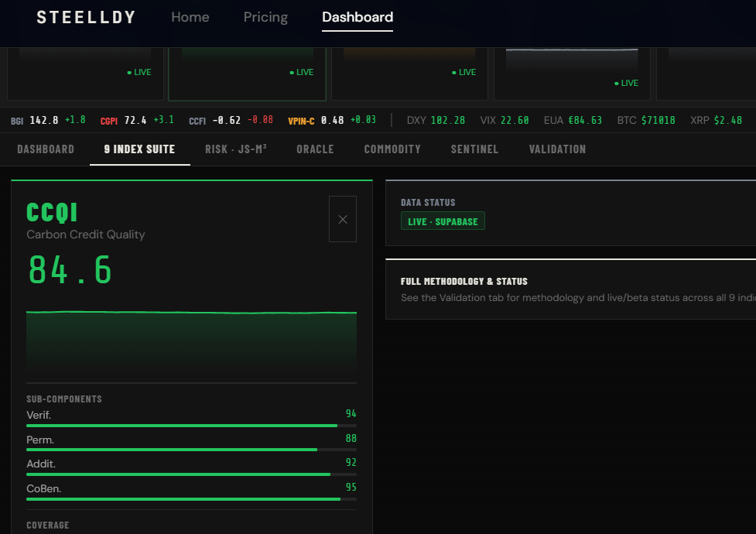Click CGPI change +3.1
The image size is (756, 534).
164,120
